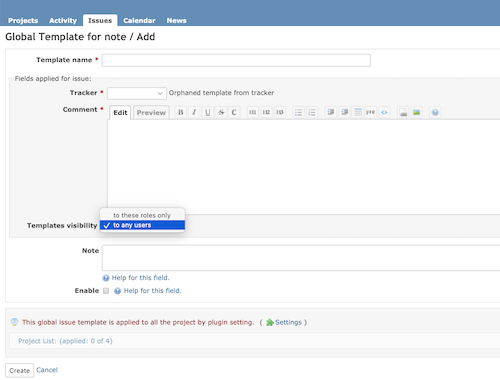The image size is (500, 380).
Task: Click help icon beside Enable checkbox
Action: [x=117, y=291]
